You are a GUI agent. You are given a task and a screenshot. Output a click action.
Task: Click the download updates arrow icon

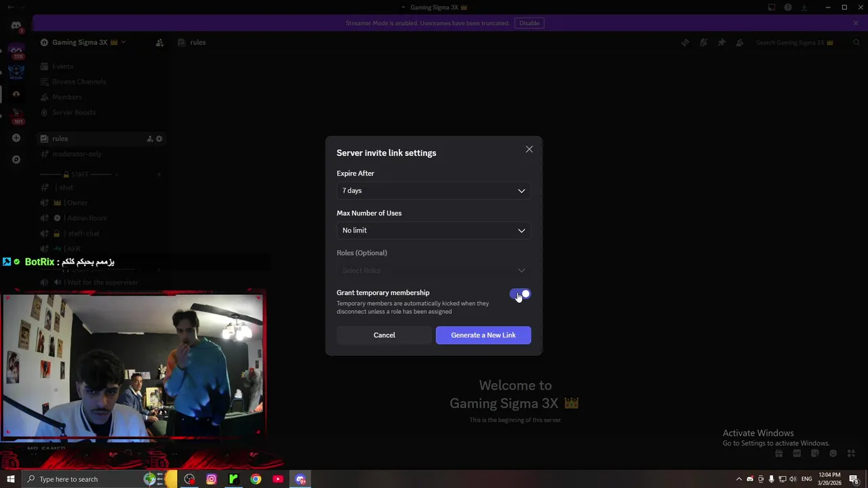(804, 7)
